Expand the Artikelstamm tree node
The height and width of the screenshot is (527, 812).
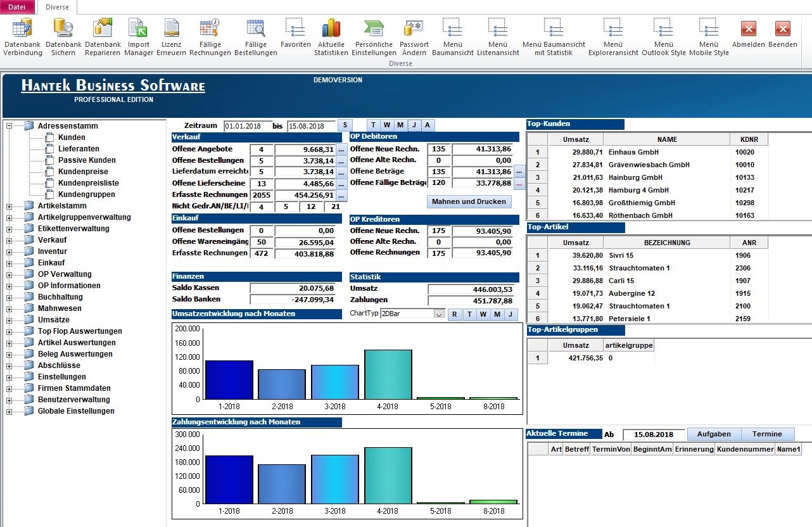(9, 206)
